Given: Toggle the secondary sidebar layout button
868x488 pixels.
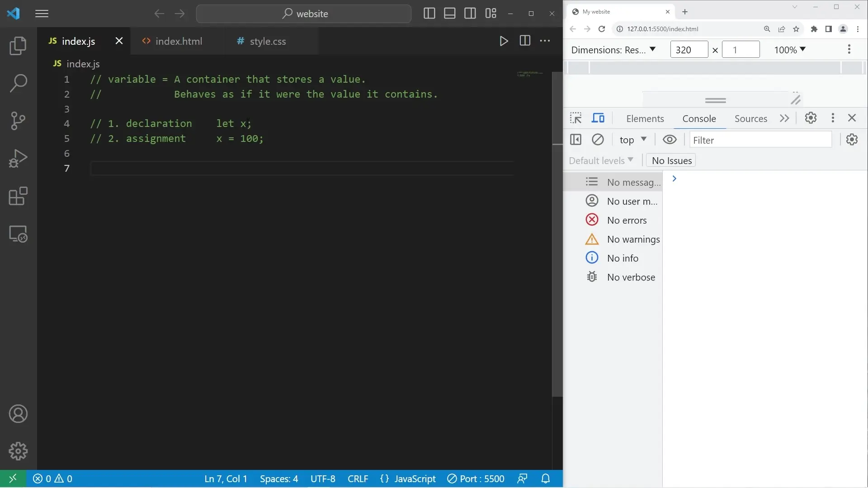Looking at the screenshot, I should 470,14.
